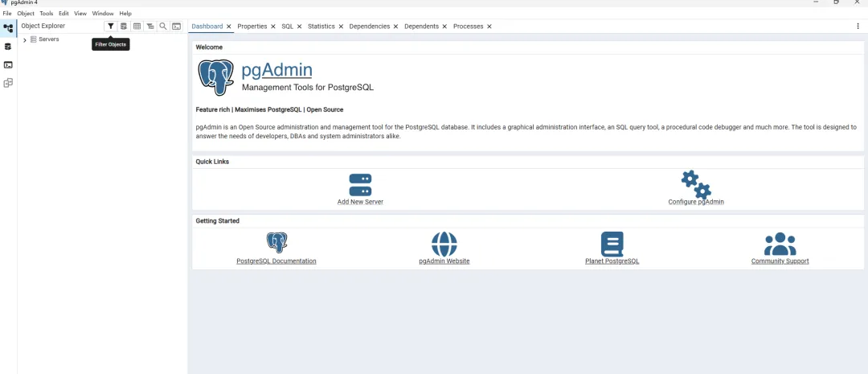Image resolution: width=868 pixels, height=374 pixels.
Task: Open the Query Tool workspace in left sidebar
Action: [x=8, y=47]
